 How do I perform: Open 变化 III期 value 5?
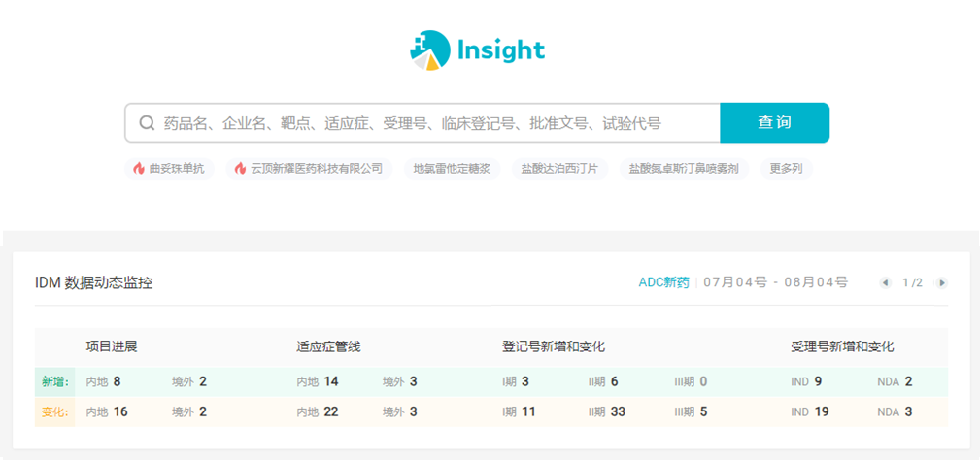(704, 411)
